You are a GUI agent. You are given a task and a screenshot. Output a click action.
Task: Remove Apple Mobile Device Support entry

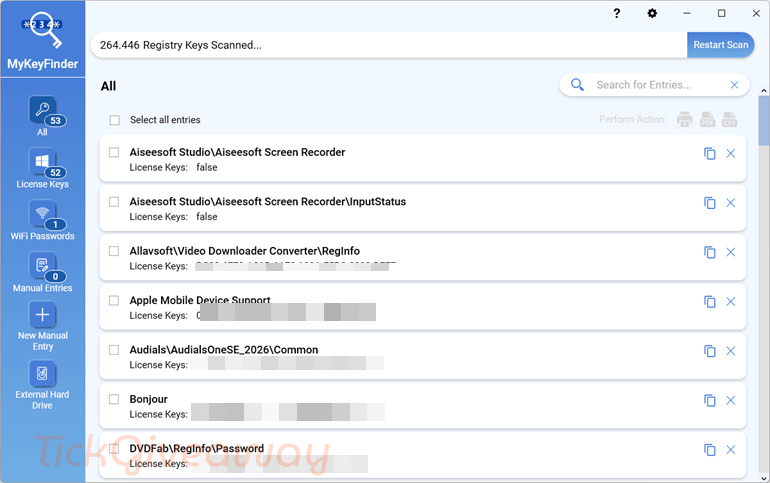pyautogui.click(x=731, y=302)
